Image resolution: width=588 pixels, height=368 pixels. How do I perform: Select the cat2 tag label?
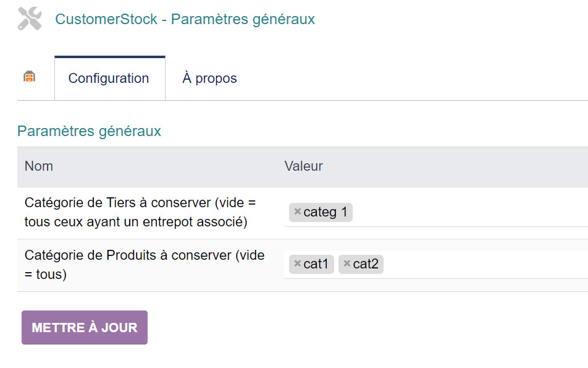(366, 265)
